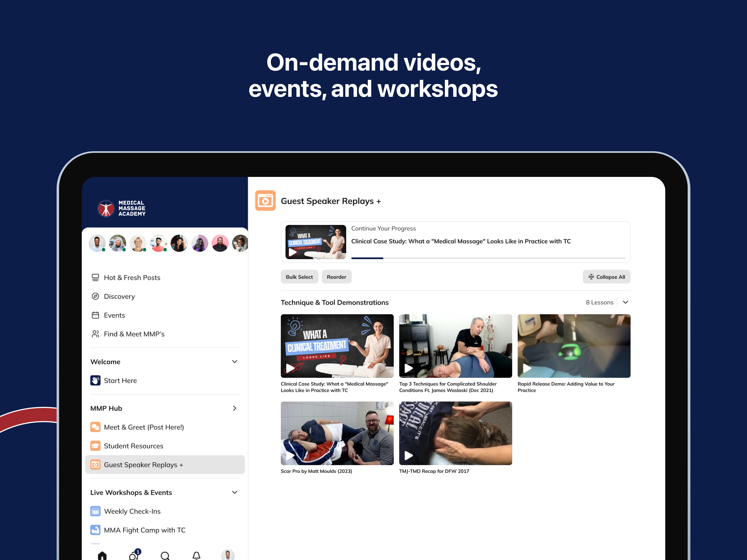This screenshot has height=560, width=747.
Task: Click the Meet & Greet chat icon
Action: coord(95,427)
